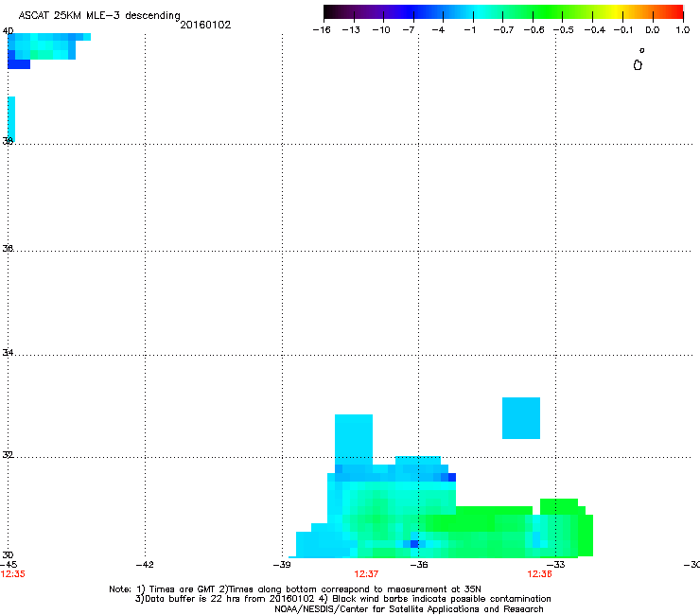Click the red time stamp 12:36
Viewport: 700px width, 615px height.
[x=540, y=574]
